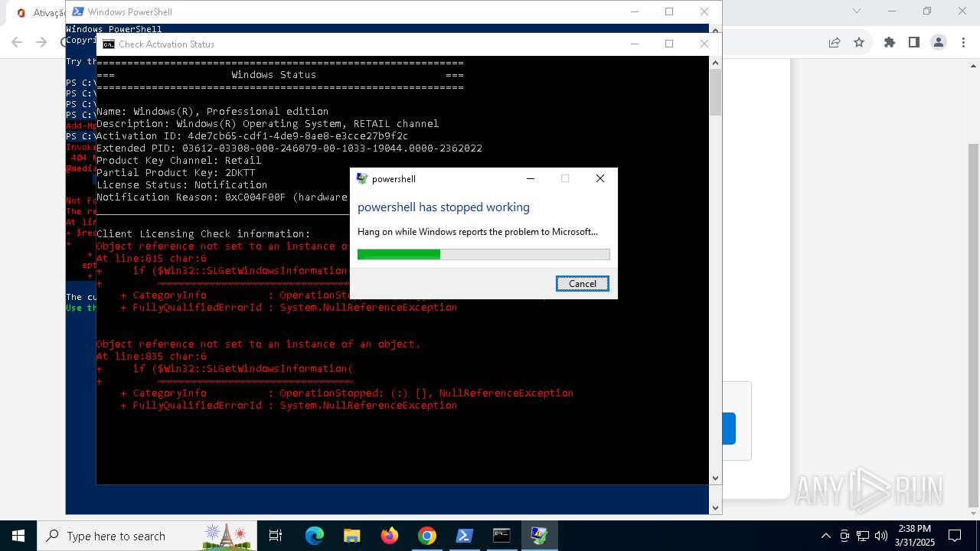The width and height of the screenshot is (980, 551).
Task: Close the Windows PowerShell window
Action: [704, 11]
